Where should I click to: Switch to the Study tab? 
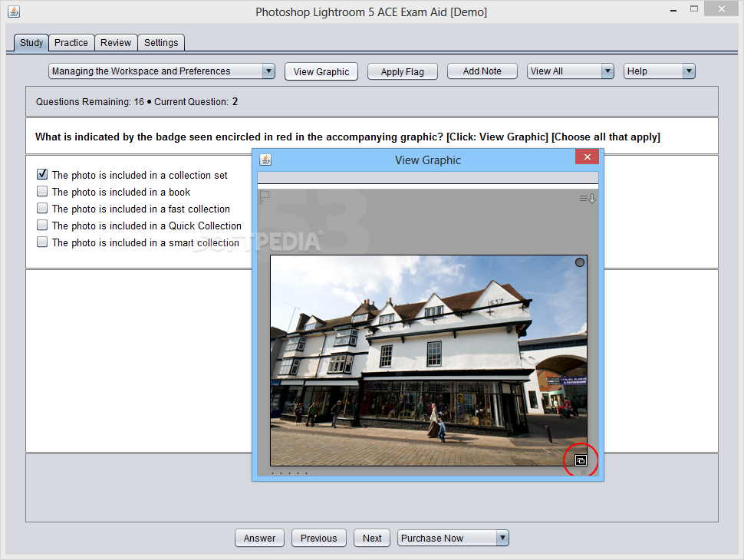click(31, 43)
